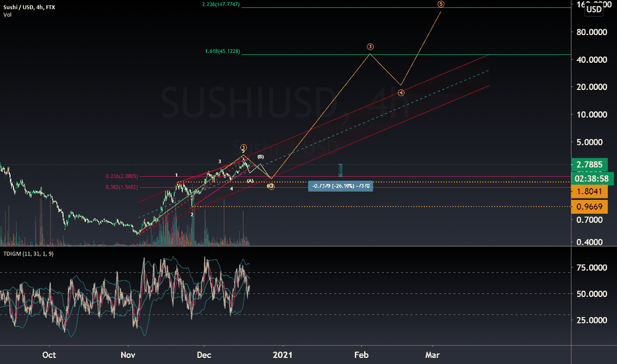Click the 50.0000 indicator axis label
617x364 pixels.
pos(591,294)
